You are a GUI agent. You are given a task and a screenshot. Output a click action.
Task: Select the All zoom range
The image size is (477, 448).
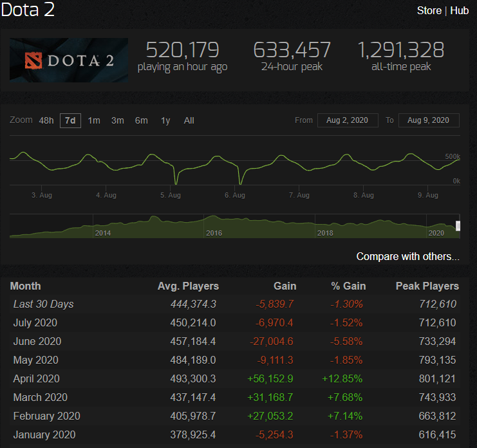(189, 121)
